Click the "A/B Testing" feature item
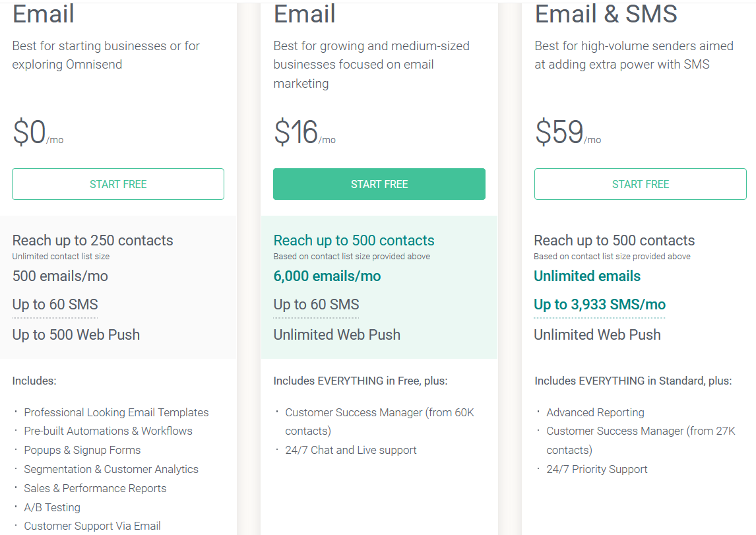Screen dimensions: 756x535 click(52, 508)
